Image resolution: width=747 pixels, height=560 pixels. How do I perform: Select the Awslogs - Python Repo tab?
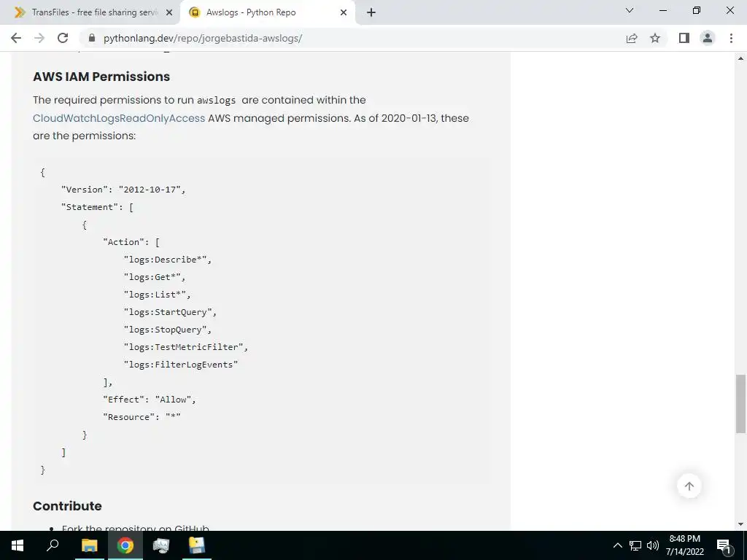point(268,13)
